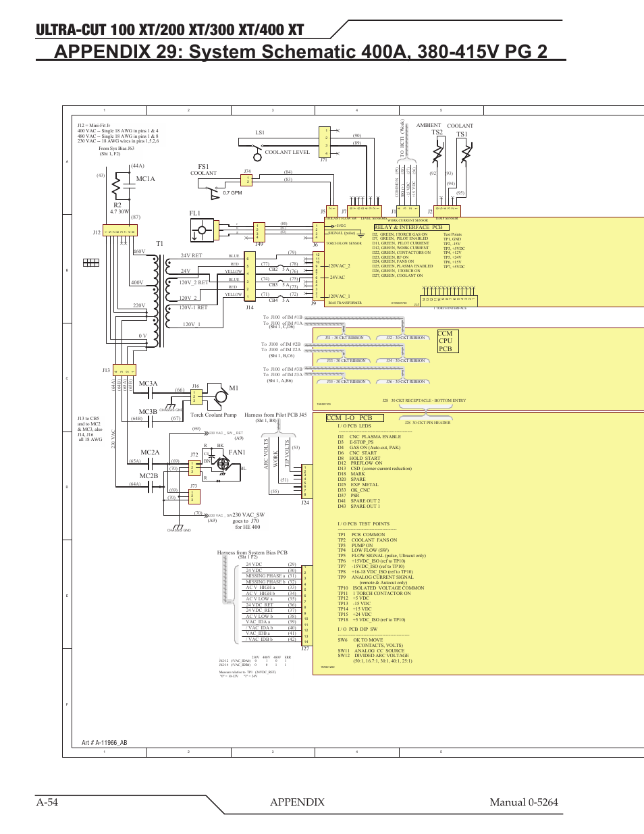This screenshot has width=644, height=834.
Task: Click the page number 'A-54'
Action: coord(48,802)
